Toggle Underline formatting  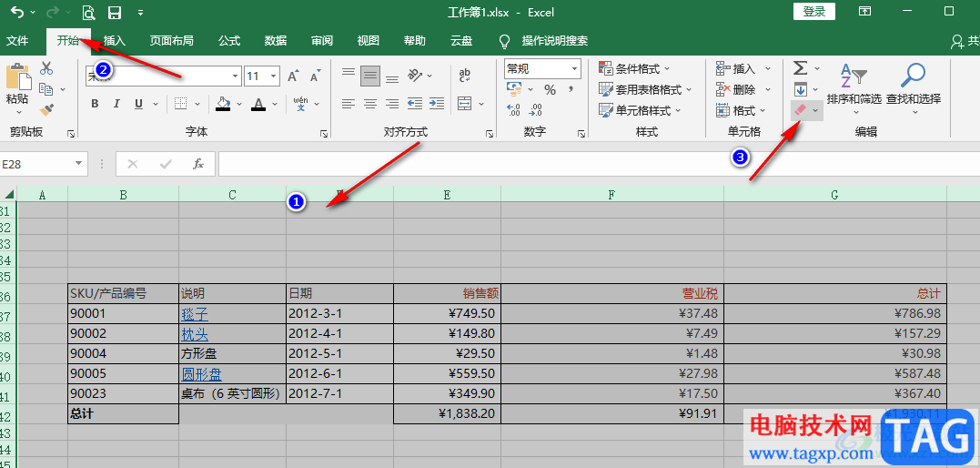(138, 104)
